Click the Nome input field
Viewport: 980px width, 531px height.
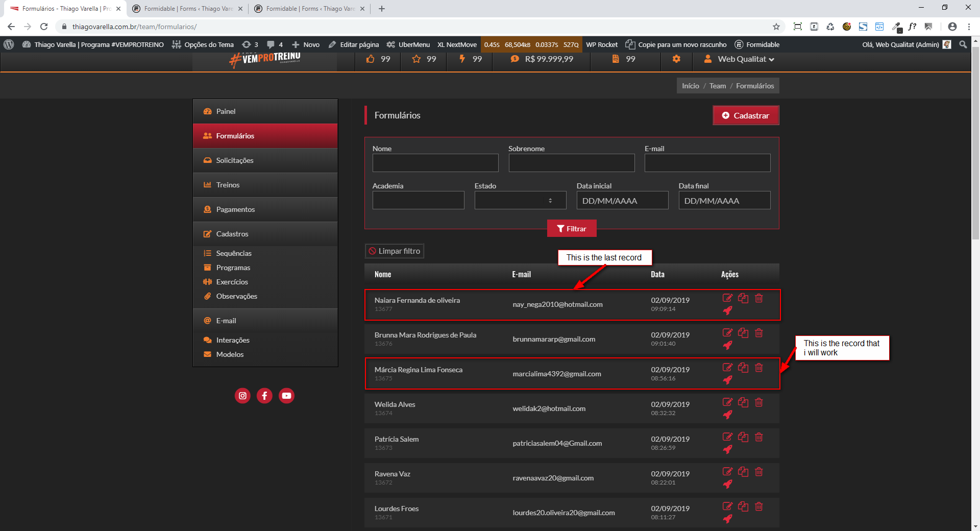(x=435, y=163)
